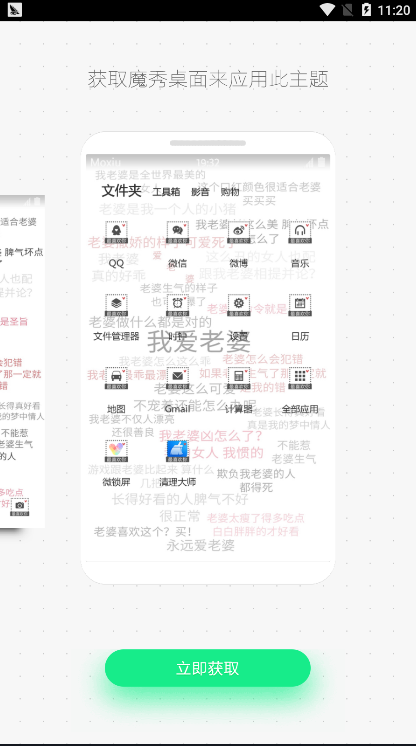Open the notification icon in status bar
The height and width of the screenshot is (746, 416).
click(x=15, y=10)
